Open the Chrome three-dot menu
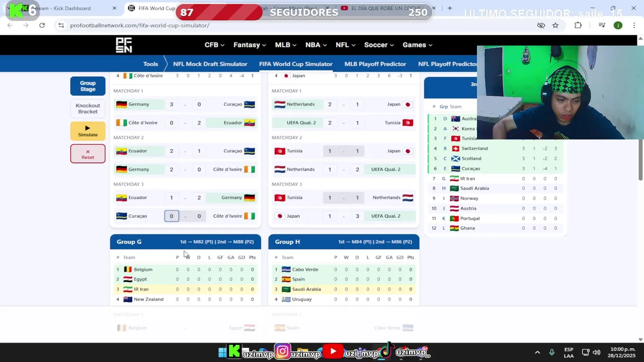 tap(633, 25)
